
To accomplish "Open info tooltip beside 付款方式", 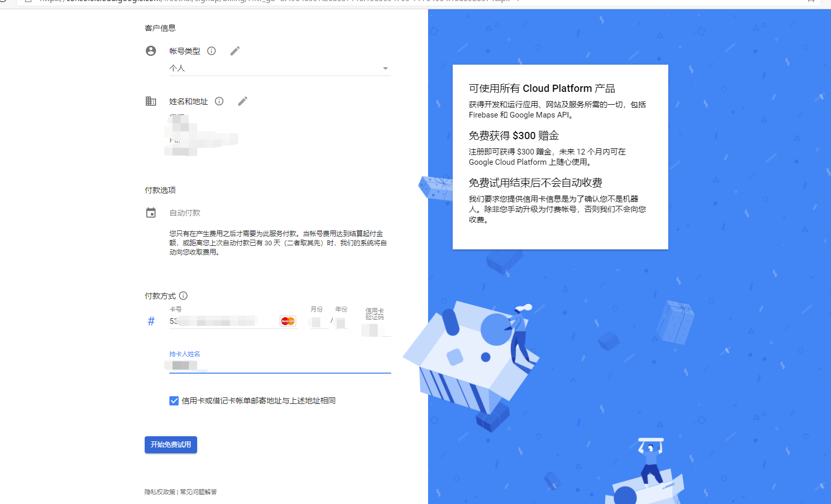I will click(183, 296).
